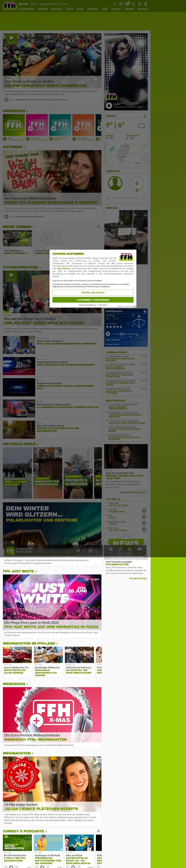Expand the FFH-Top 40 heading
The width and height of the screenshot is (186, 868).
(x=114, y=499)
